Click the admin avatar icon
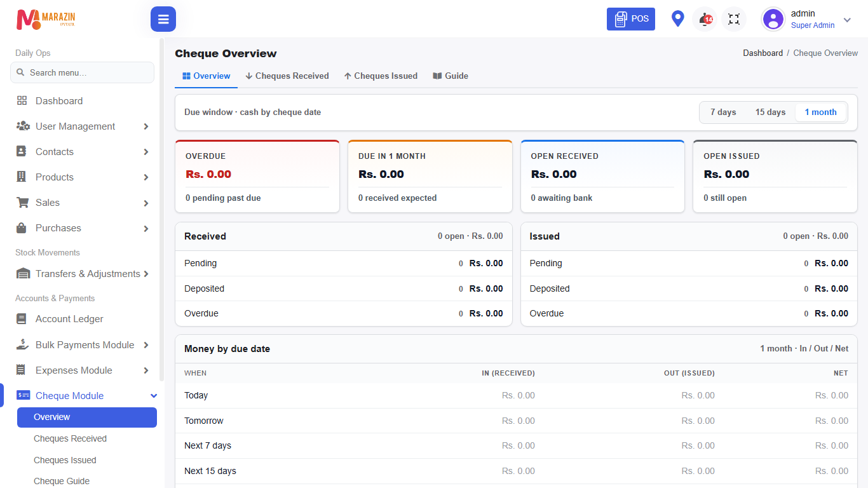Viewport: 868px width, 488px height. [x=773, y=19]
